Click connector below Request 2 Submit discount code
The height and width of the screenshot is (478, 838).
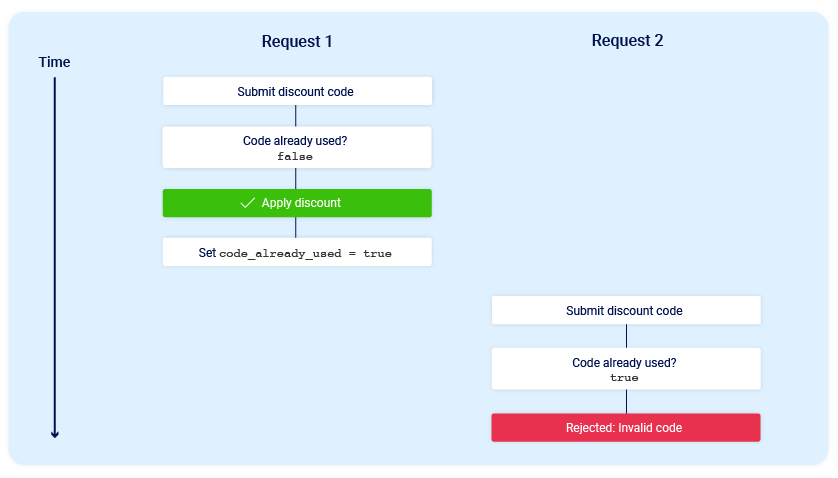[626, 336]
